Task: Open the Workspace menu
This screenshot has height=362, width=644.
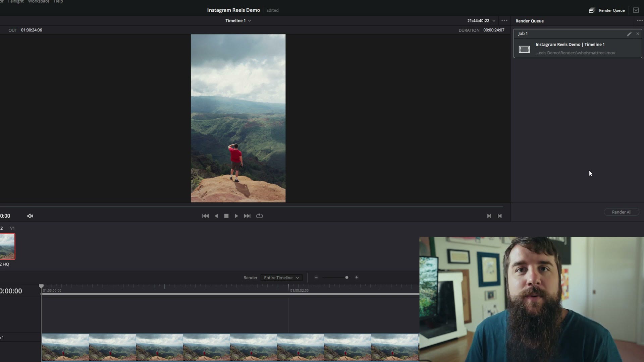Action: click(x=39, y=2)
